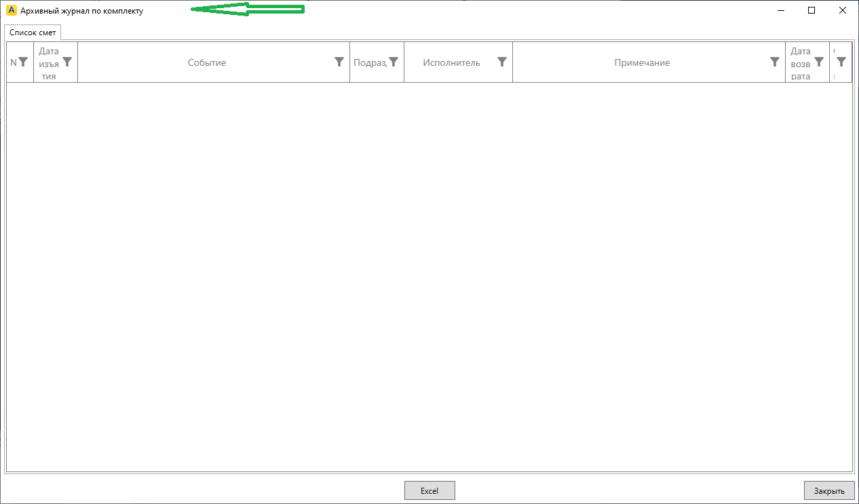Click the yellow app icon in title bar
Viewport: 859px width, 504px height.
pyautogui.click(x=11, y=11)
